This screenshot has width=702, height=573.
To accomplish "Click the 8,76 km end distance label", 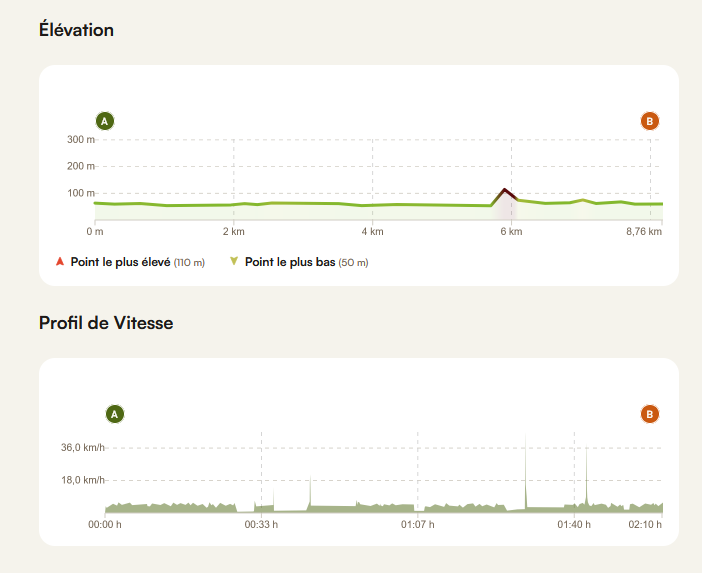I will coord(643,232).
